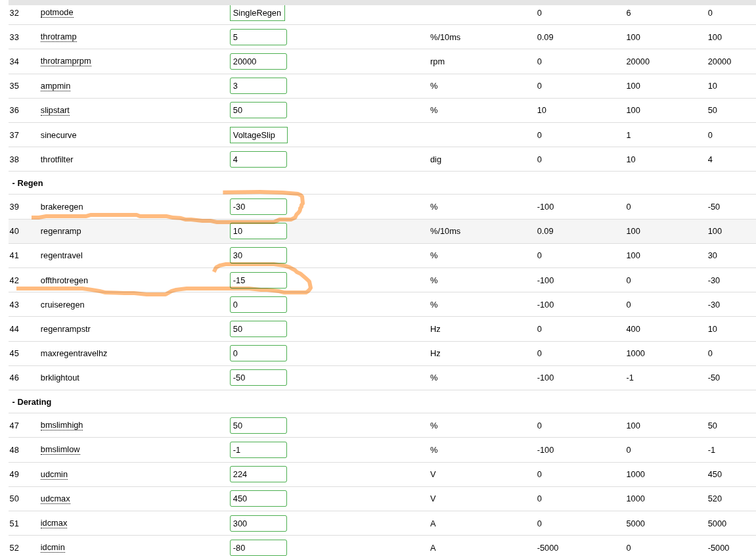Click the brakeregen value field
This screenshot has height=556, width=756.
258,206
